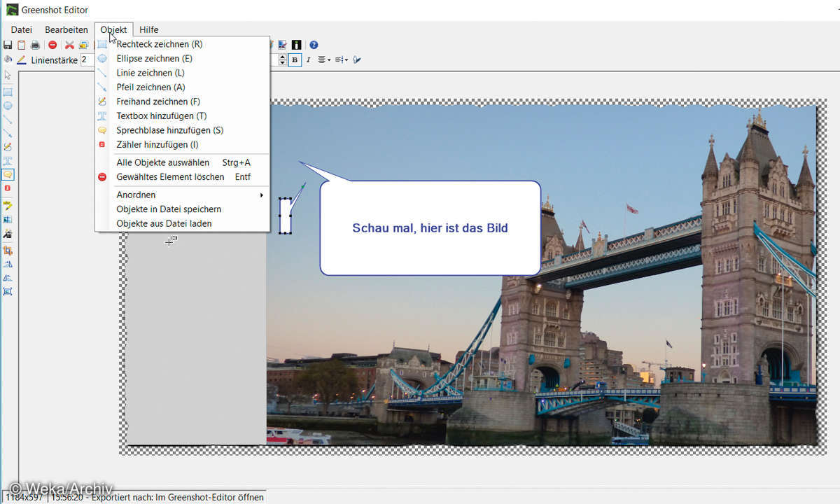The width and height of the screenshot is (840, 504).
Task: Select the speech bubble with 'Schau mal' text
Action: (x=430, y=228)
